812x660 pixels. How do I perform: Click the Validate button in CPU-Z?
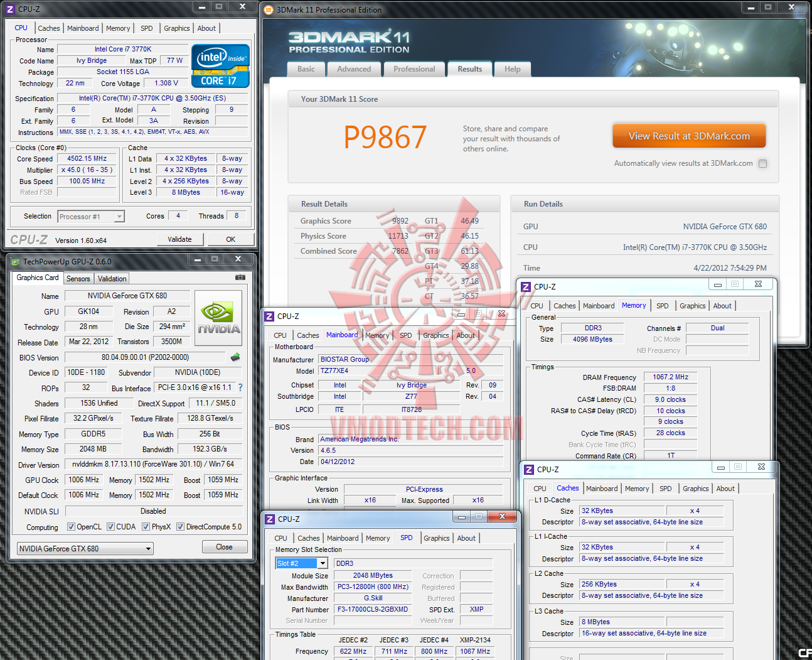(x=180, y=239)
